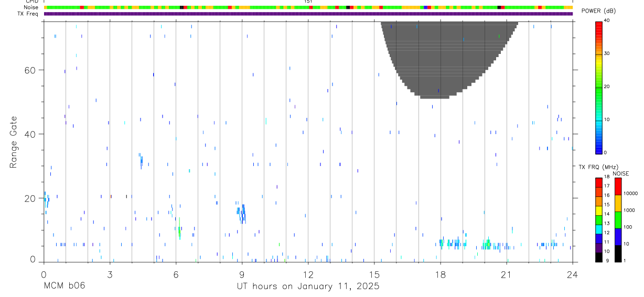Click the '17' TX frequency legend value
This screenshot has width=644, height=297.
click(x=606, y=186)
